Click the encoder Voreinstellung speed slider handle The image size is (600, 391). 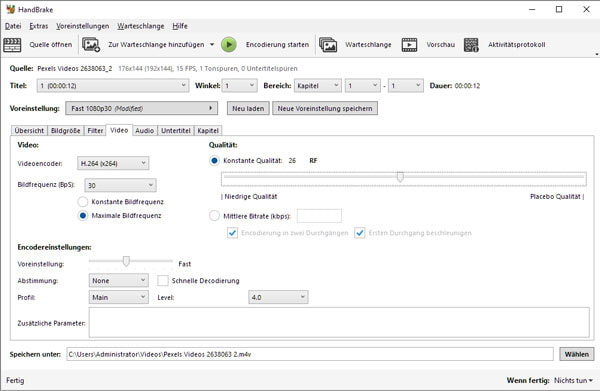(x=126, y=261)
